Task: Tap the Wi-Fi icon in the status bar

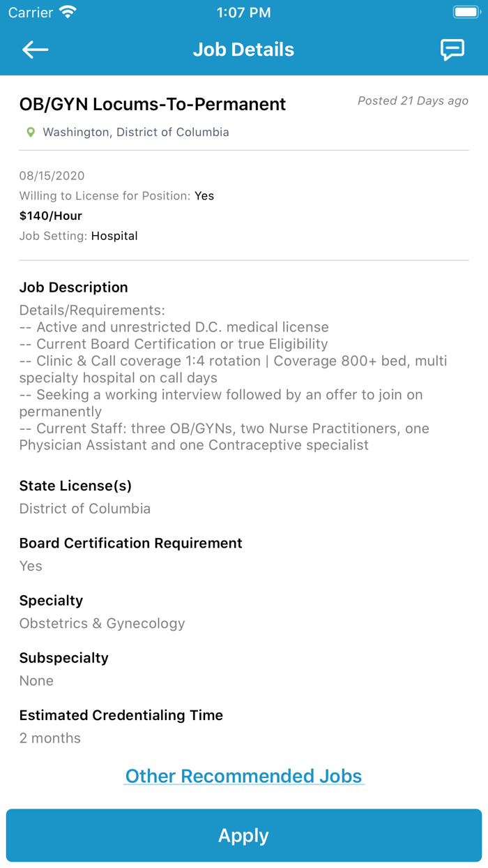Action: coord(67,11)
